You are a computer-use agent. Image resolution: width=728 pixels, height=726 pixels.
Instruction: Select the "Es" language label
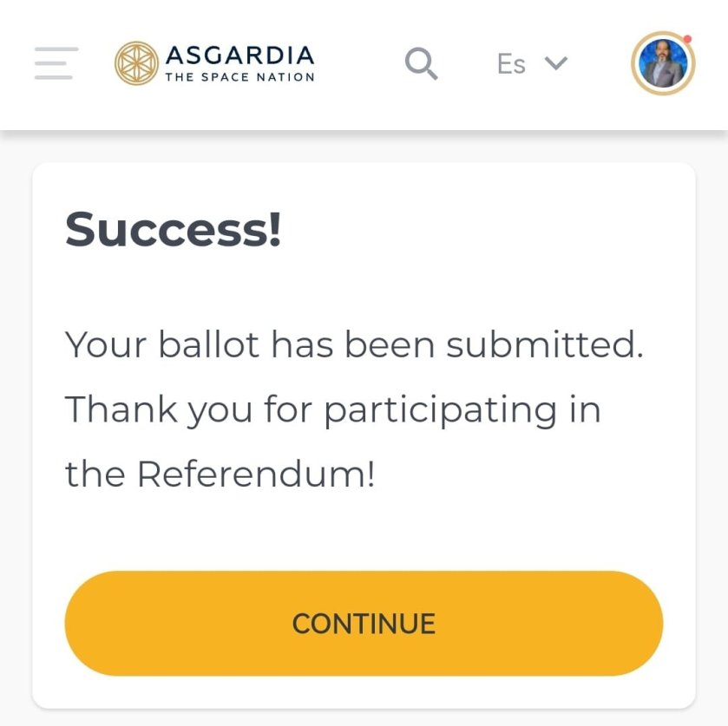pyautogui.click(x=511, y=64)
